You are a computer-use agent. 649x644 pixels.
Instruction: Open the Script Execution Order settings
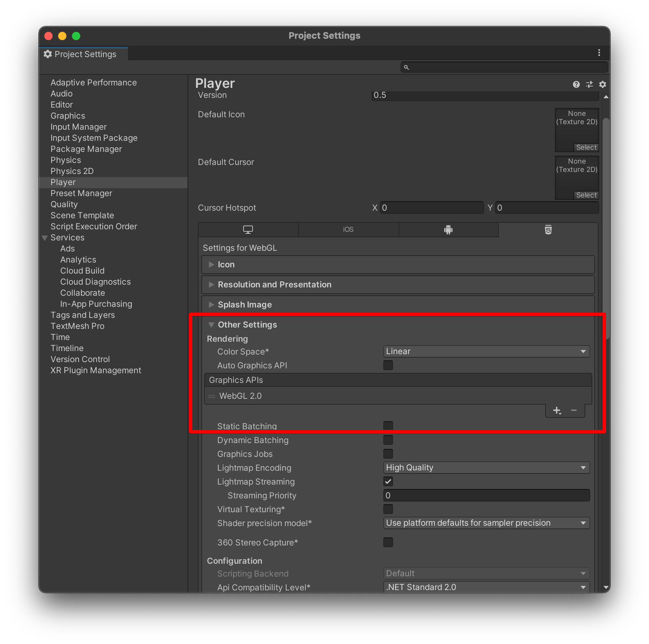(x=94, y=227)
